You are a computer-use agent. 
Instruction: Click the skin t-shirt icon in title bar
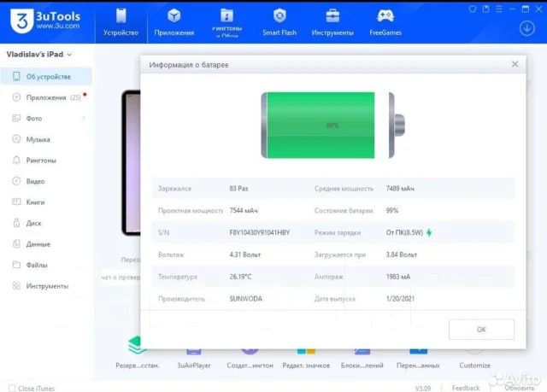[x=473, y=9]
